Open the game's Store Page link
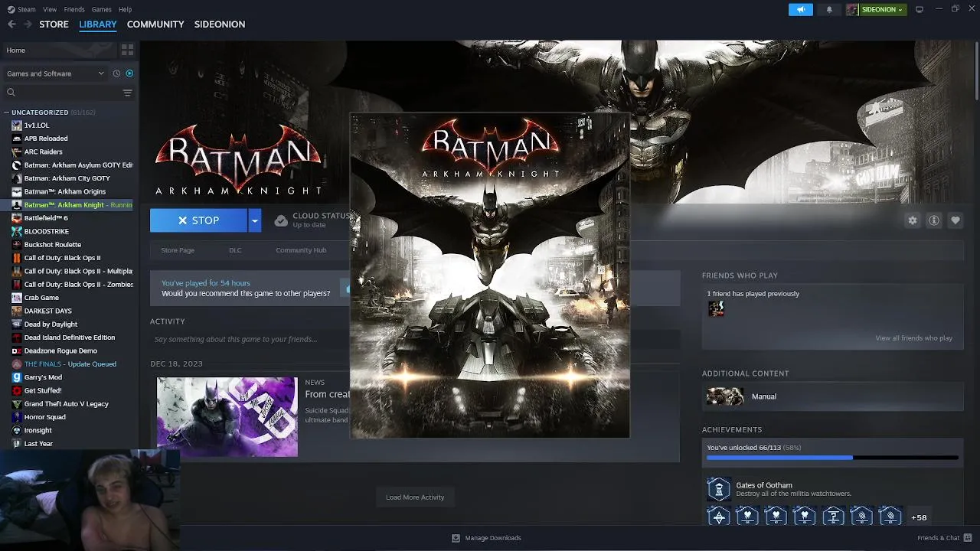The height and width of the screenshot is (551, 980). tap(178, 250)
